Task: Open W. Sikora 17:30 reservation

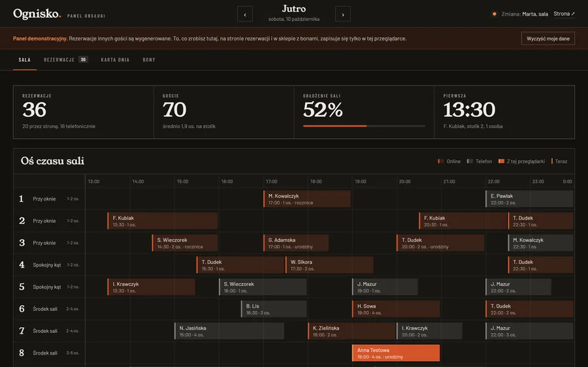Action: [329, 264]
